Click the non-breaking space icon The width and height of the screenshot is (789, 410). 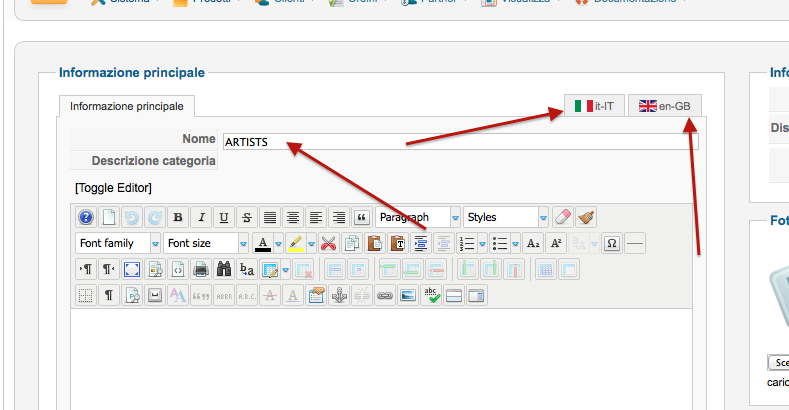click(x=154, y=295)
